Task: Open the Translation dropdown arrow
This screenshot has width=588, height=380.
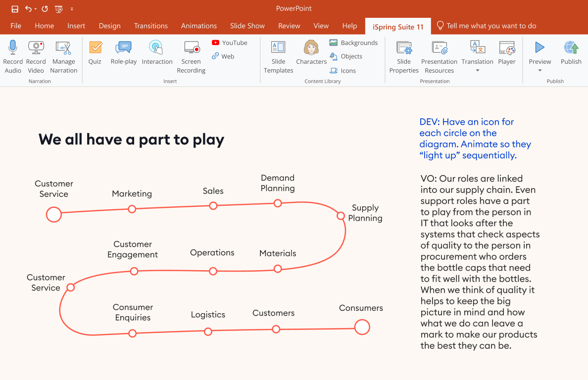Action: coord(477,70)
